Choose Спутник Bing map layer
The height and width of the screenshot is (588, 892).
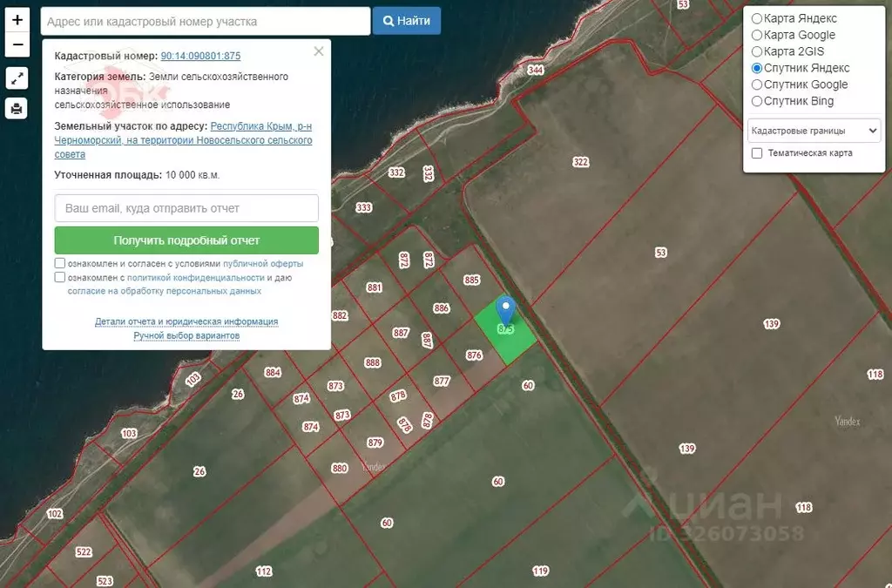click(757, 101)
